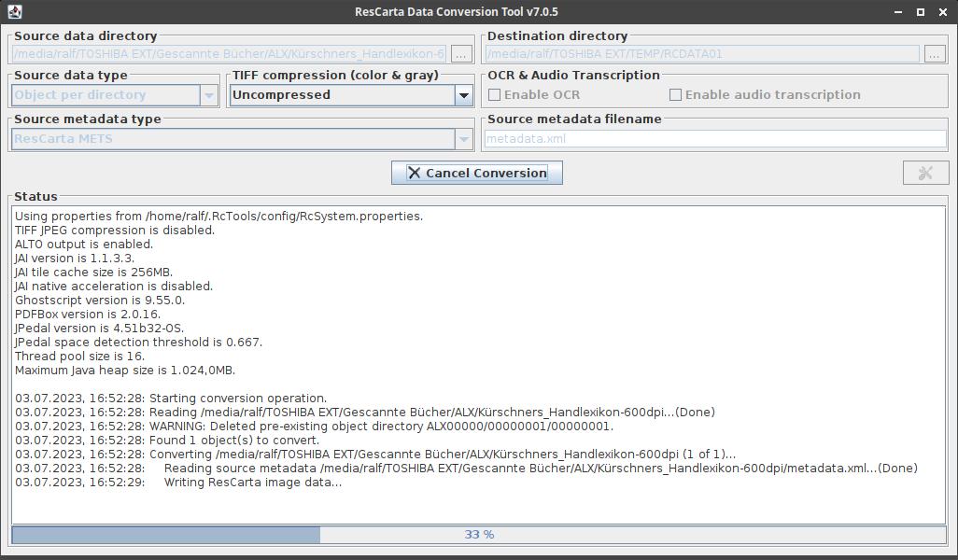958x560 pixels.
Task: Cancel the running conversion
Action: (476, 173)
